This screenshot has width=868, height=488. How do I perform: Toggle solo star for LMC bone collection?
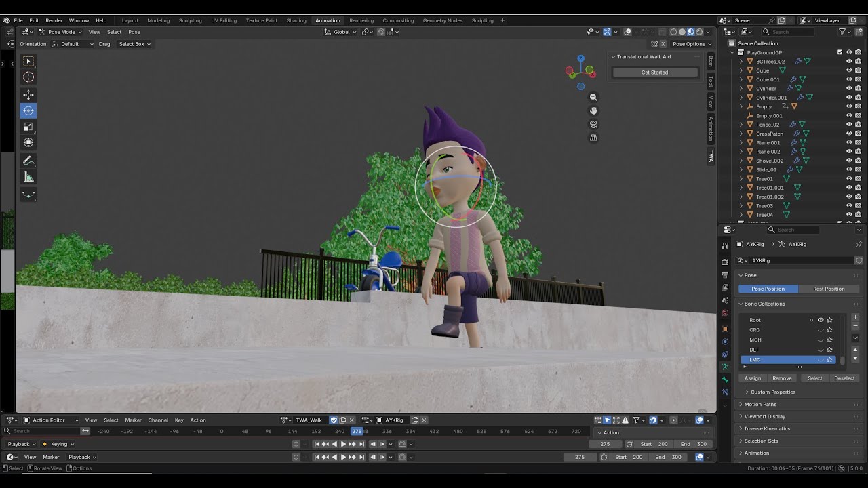tap(829, 360)
